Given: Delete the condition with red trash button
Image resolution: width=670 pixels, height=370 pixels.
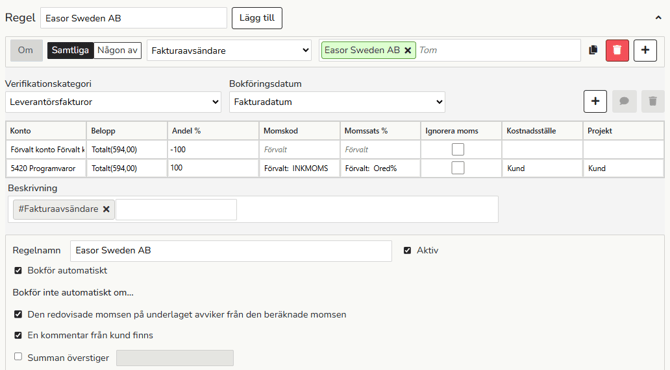Looking at the screenshot, I should pos(617,50).
